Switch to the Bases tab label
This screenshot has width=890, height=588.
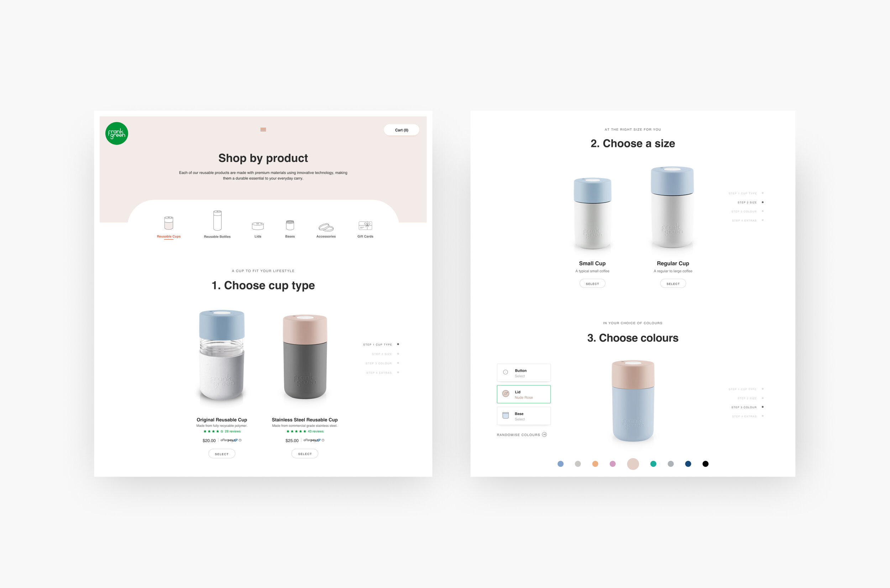tap(290, 236)
